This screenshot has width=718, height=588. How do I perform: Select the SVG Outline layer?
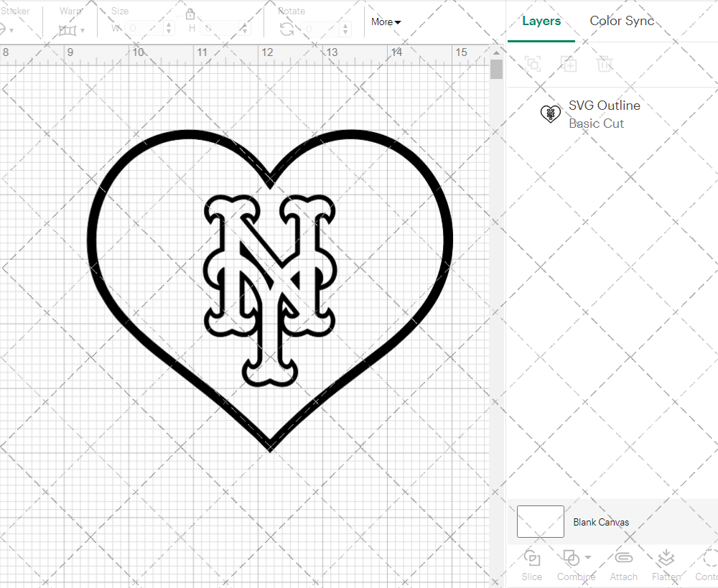coord(603,113)
